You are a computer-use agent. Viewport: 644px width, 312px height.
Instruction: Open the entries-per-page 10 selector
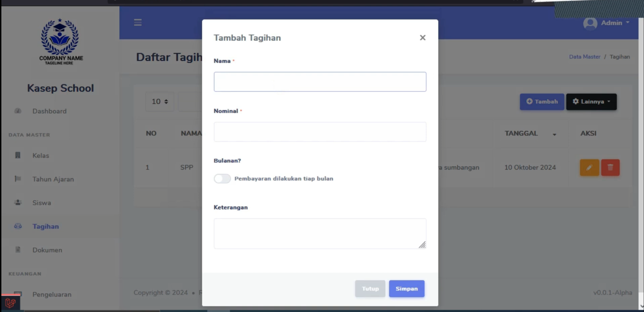pos(160,102)
